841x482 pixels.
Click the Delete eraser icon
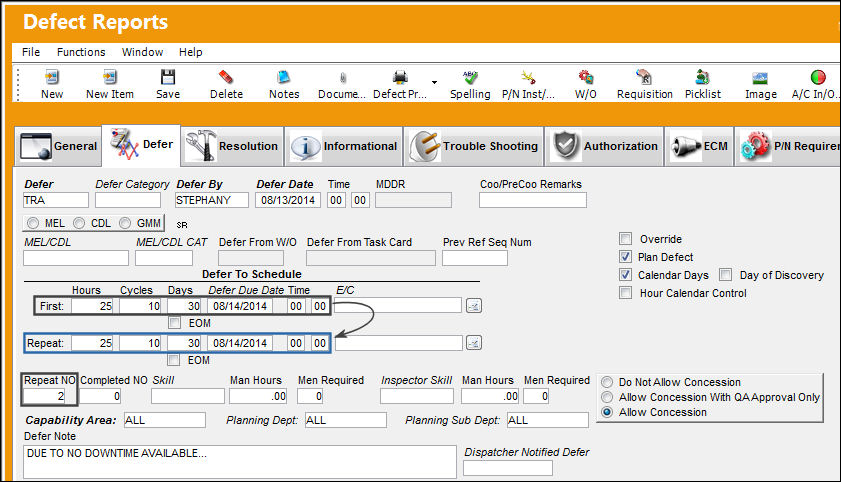226,77
